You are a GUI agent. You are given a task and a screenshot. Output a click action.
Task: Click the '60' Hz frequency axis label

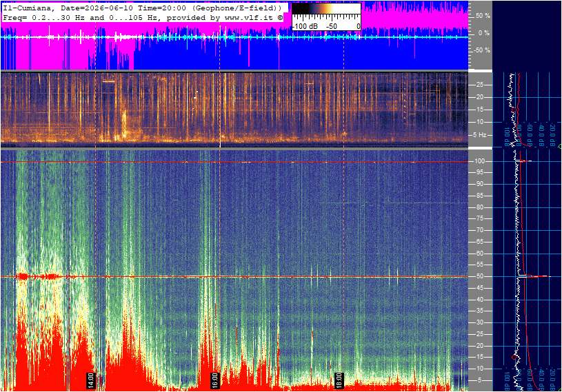479,254
